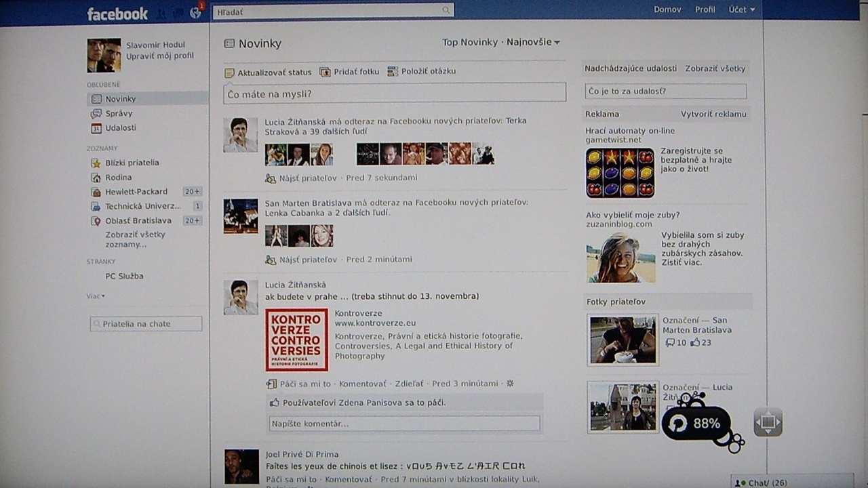The image size is (868, 488).
Task: Open Blízki priatelia star icon
Action: [96, 163]
